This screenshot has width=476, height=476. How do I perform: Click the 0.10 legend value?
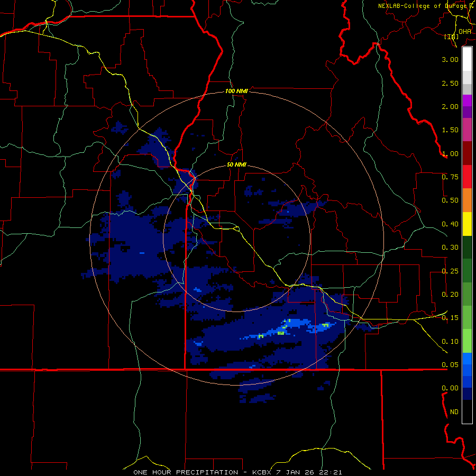coord(450,342)
